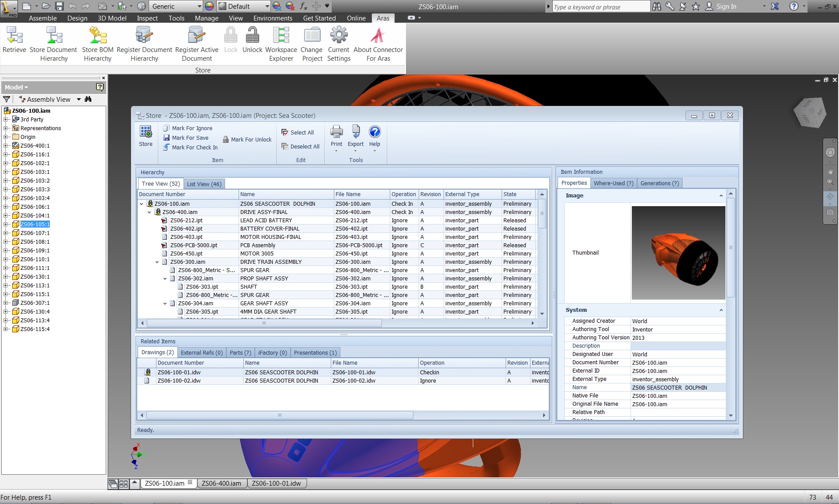This screenshot has height=504, width=839.
Task: Click Mark For Check In
Action: pyautogui.click(x=191, y=147)
